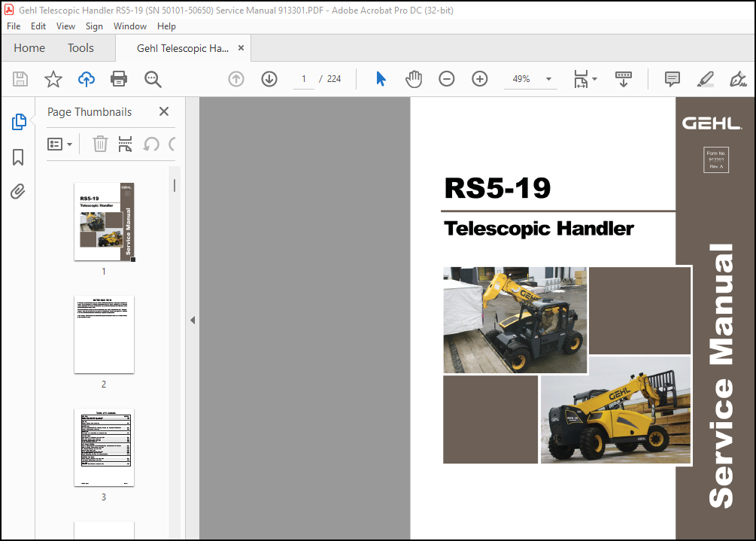Click the Service Manual vertical text
The height and width of the screenshot is (541, 756).
pyautogui.click(x=721, y=375)
